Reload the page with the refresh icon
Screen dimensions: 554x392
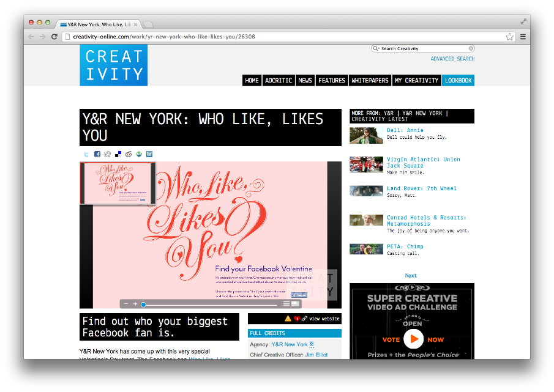pos(54,37)
